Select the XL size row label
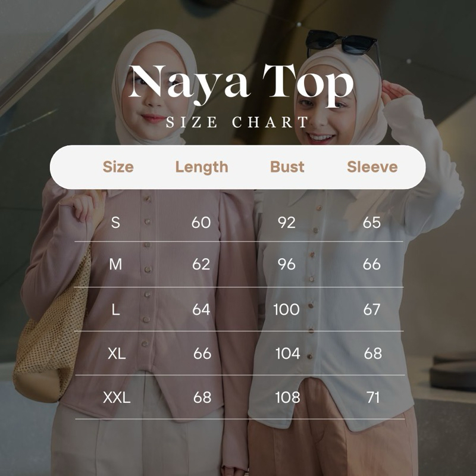Viewport: 476px width, 476px height. [117, 353]
